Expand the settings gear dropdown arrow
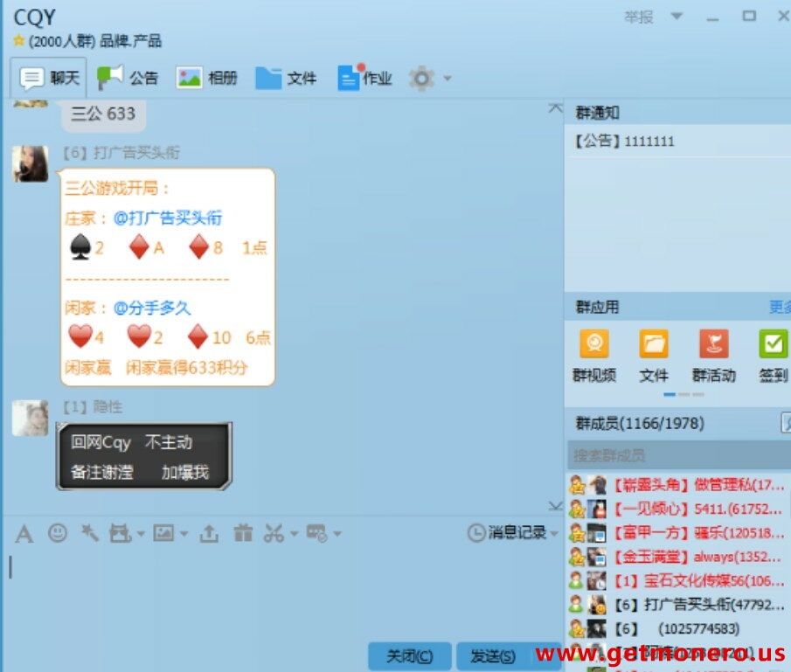Viewport: 791px width, 672px height. point(448,79)
